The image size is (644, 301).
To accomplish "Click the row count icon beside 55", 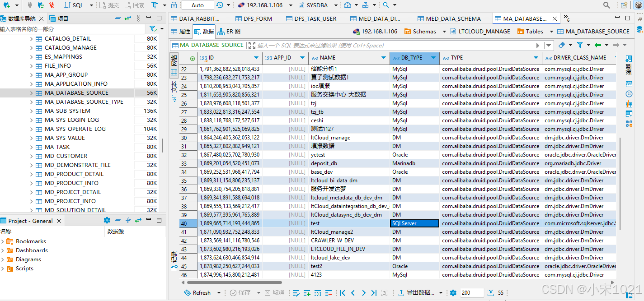I will coord(492,292).
